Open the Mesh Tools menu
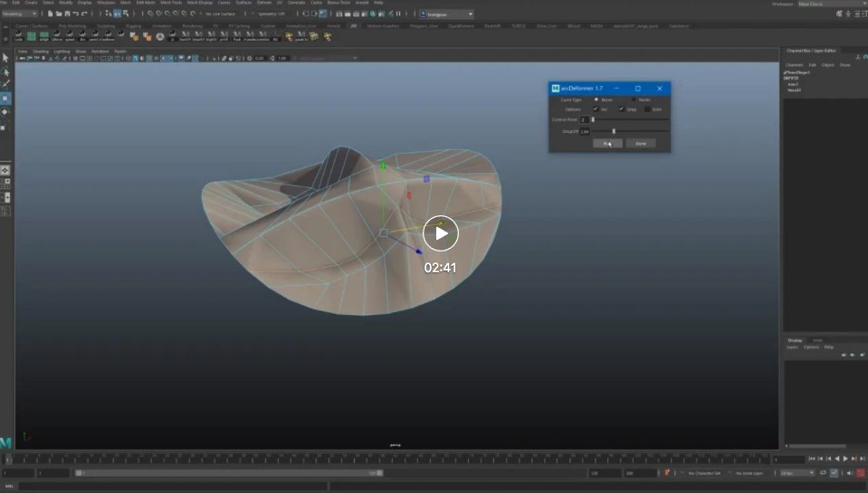 172,3
